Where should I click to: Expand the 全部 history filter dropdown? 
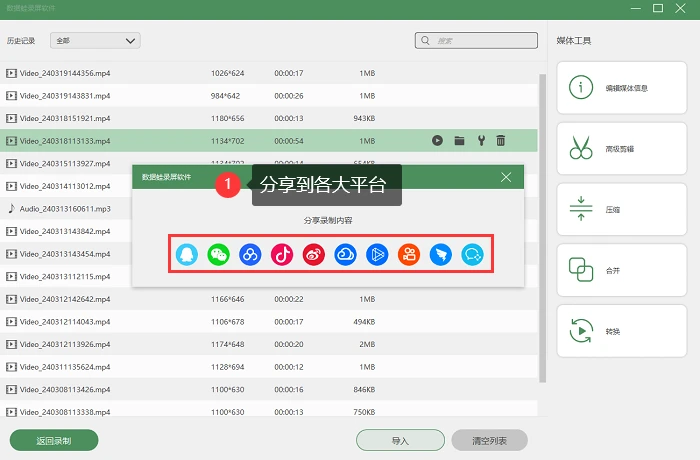click(x=96, y=41)
